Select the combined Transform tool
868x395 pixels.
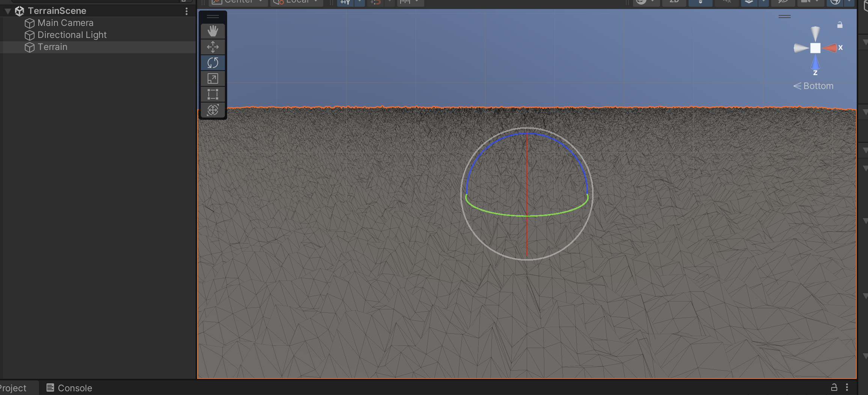[213, 110]
